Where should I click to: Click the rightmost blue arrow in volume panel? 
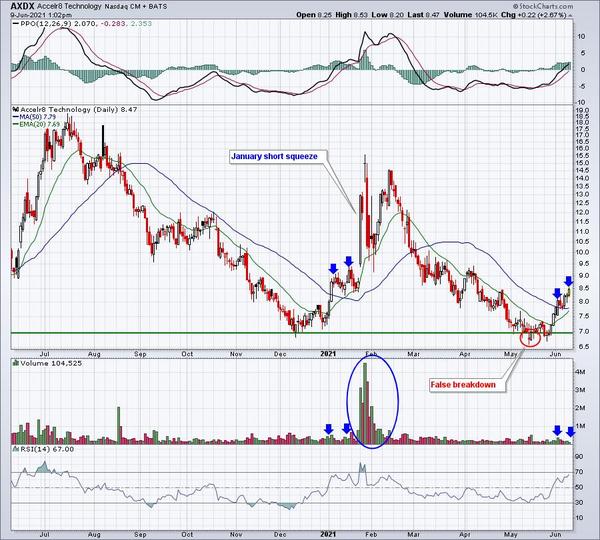pos(570,431)
